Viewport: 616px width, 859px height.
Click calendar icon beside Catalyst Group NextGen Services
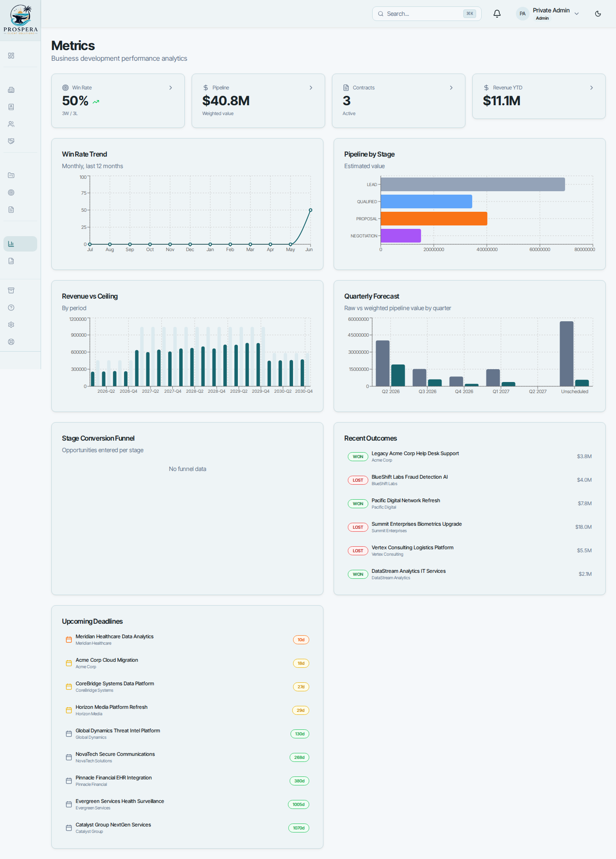[69, 828]
